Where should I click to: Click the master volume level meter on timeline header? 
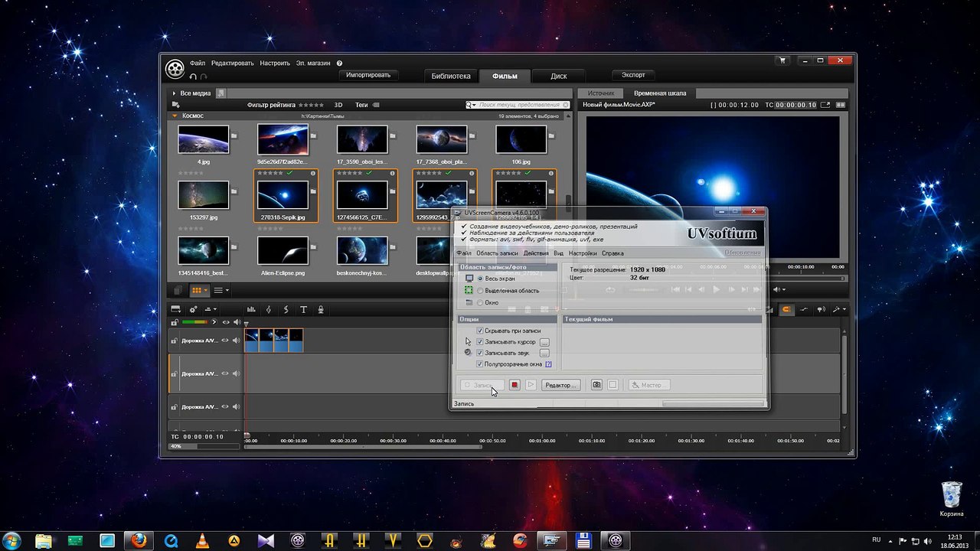point(195,322)
